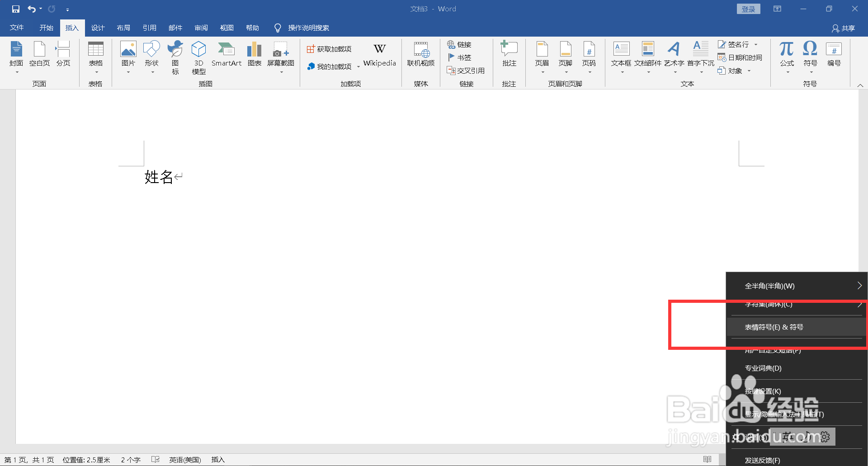Screen dimensions: 868x466
Task: Insert a Page Break (分页)
Action: 63,54
